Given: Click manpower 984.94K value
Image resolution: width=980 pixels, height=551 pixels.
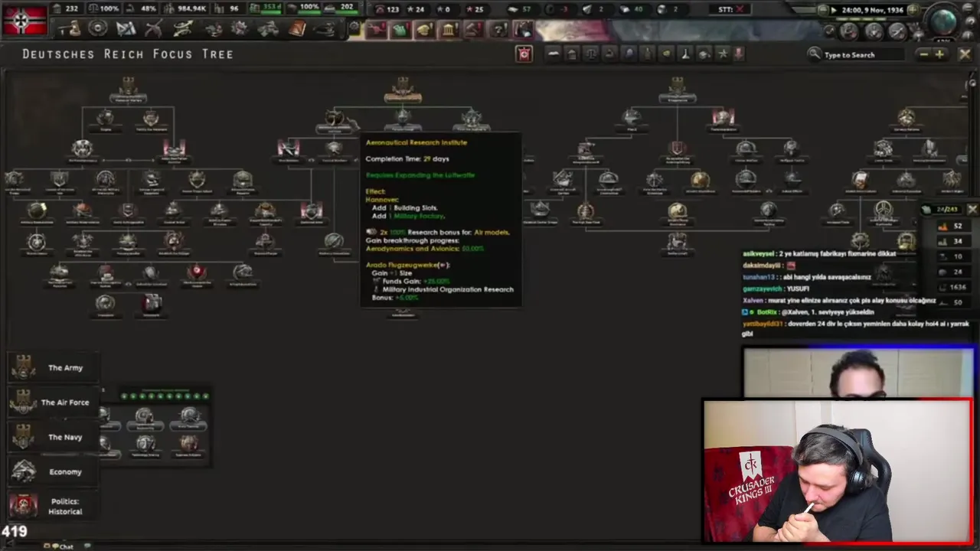Looking at the screenshot, I should click(193, 8).
